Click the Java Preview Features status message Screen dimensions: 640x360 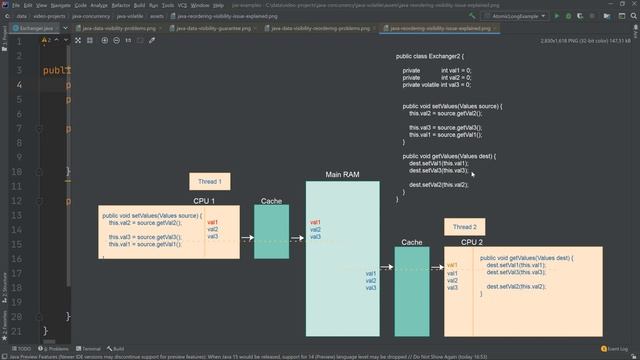(x=248, y=357)
